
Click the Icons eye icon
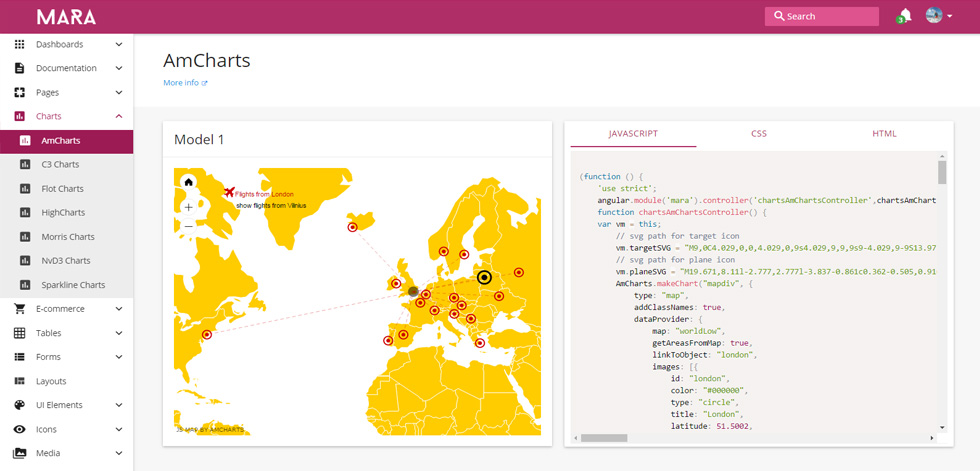pos(19,429)
